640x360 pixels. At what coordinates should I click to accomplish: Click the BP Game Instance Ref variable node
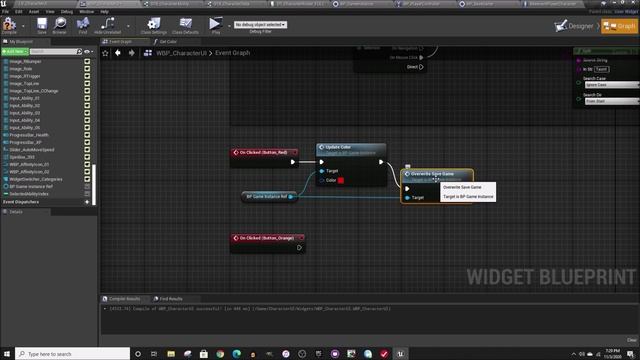pos(269,197)
